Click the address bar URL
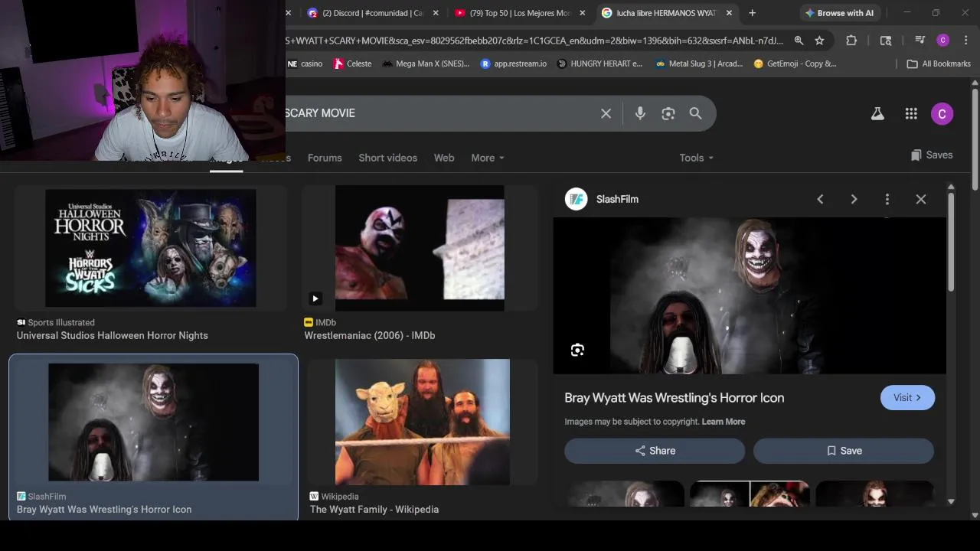This screenshot has width=980, height=551. [534, 41]
